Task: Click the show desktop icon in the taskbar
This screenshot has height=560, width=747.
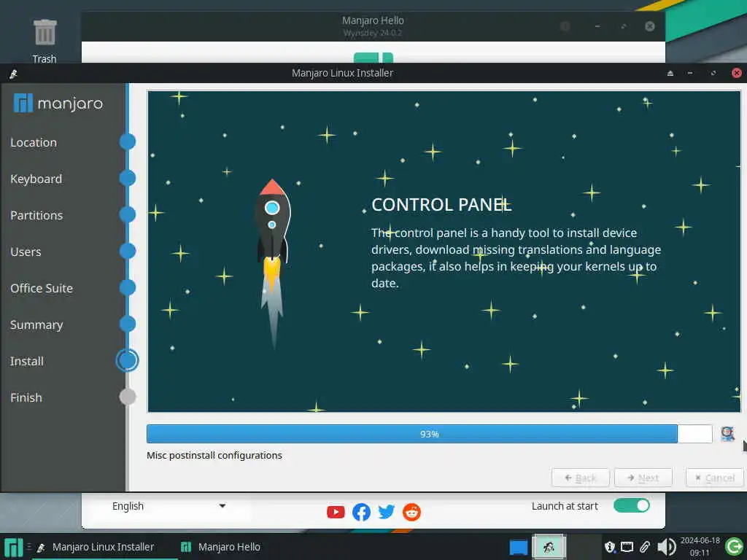Action: pos(519,547)
